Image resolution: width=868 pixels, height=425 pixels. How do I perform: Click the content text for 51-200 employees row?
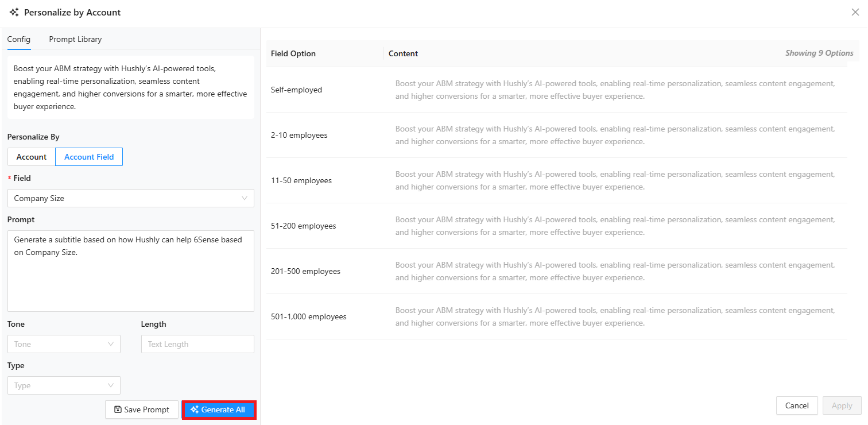[615, 226]
